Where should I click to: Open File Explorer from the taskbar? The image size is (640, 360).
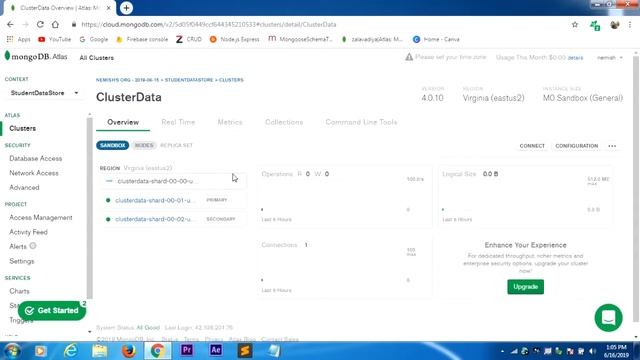(x=100, y=351)
